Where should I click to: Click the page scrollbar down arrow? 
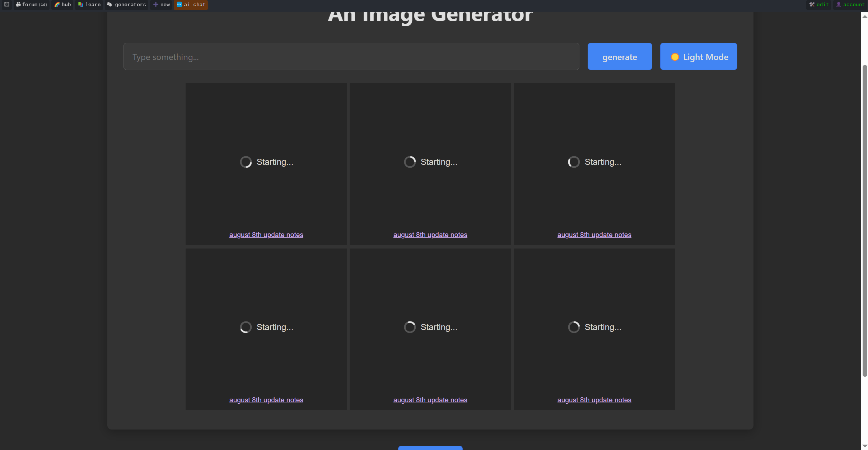click(x=864, y=446)
